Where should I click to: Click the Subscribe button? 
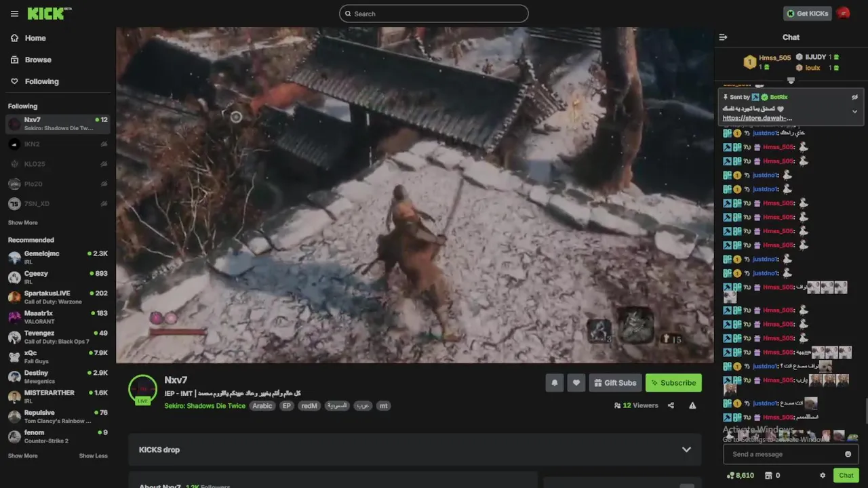coord(673,383)
